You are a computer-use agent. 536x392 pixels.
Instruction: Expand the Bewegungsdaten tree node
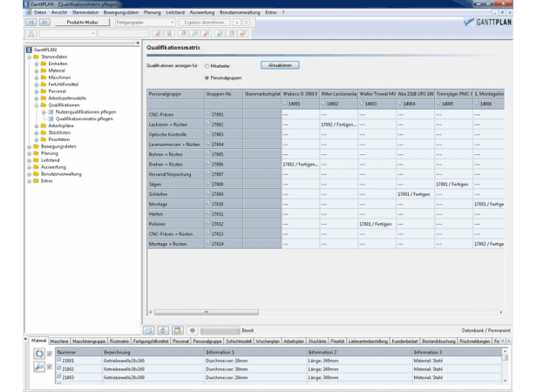[x=29, y=146]
